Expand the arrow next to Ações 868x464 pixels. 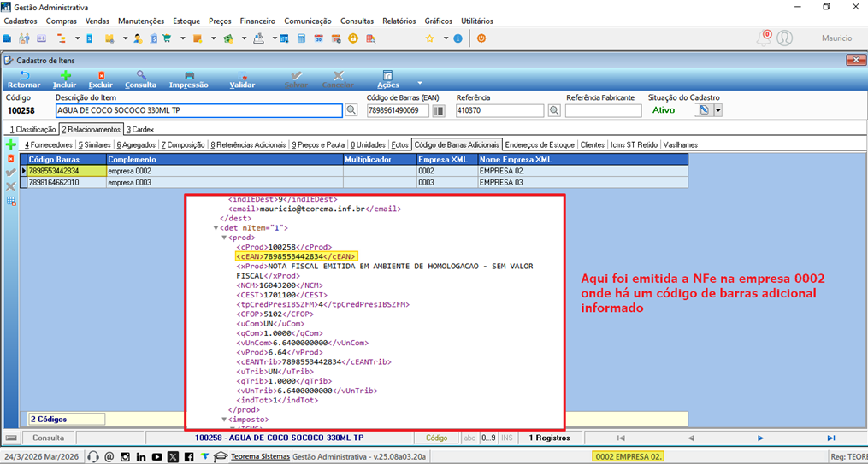point(420,83)
